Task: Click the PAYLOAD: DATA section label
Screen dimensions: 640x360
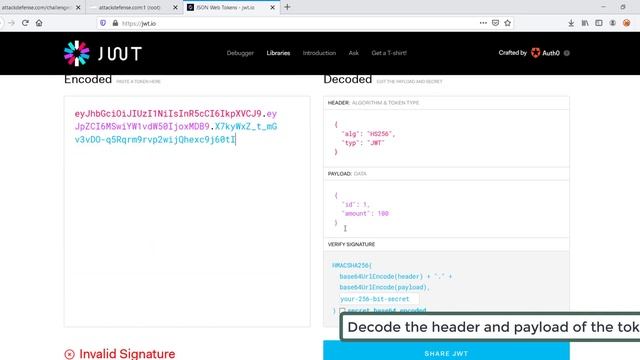Action: pos(347,174)
